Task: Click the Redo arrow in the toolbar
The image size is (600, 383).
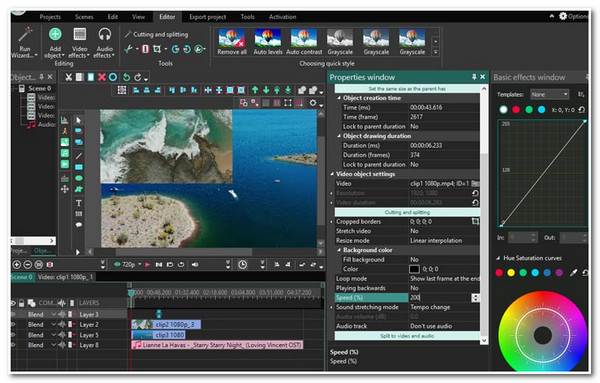Action: [138, 77]
